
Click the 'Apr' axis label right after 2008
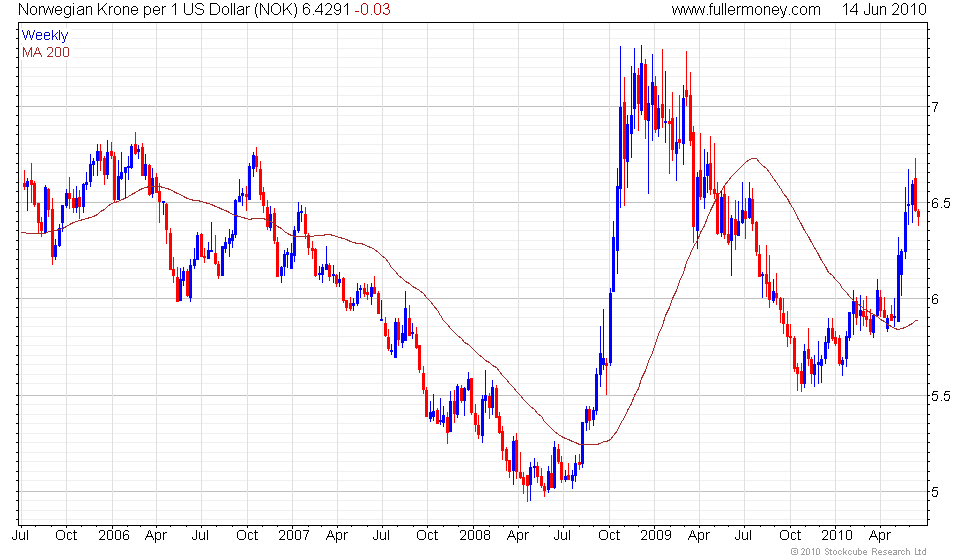pyautogui.click(x=518, y=536)
